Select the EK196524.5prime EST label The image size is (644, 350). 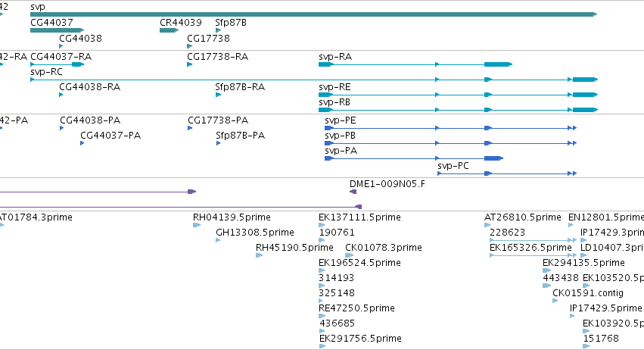pyautogui.click(x=359, y=263)
